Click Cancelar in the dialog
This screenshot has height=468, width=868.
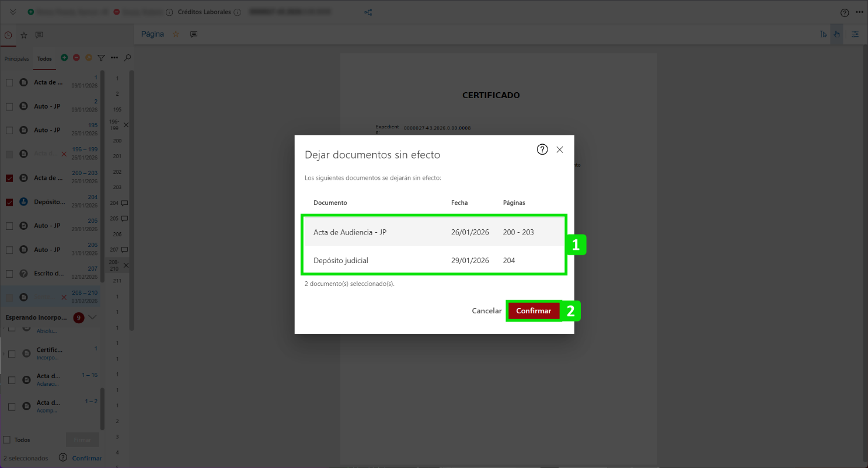486,311
